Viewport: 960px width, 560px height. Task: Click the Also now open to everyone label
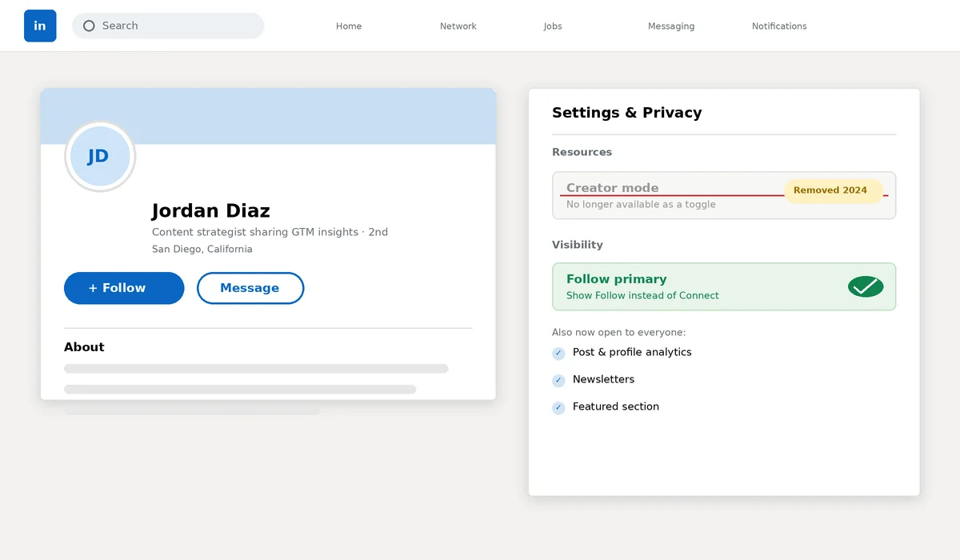pyautogui.click(x=618, y=333)
